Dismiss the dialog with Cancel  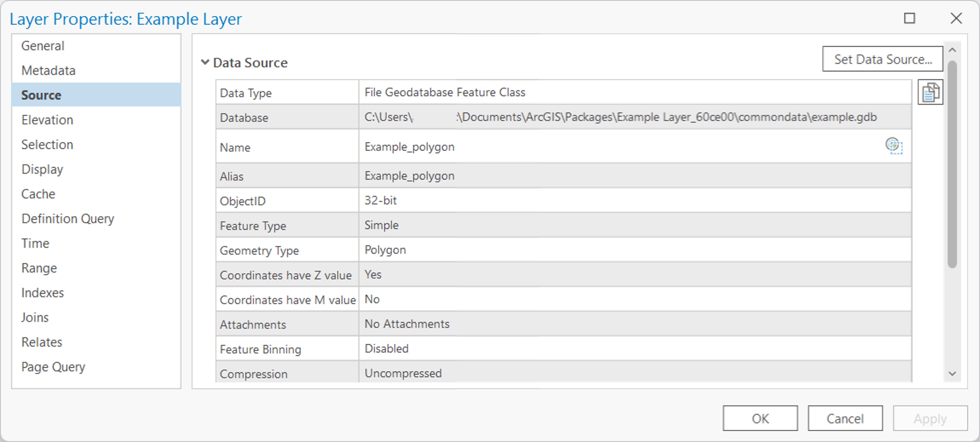coord(844,419)
